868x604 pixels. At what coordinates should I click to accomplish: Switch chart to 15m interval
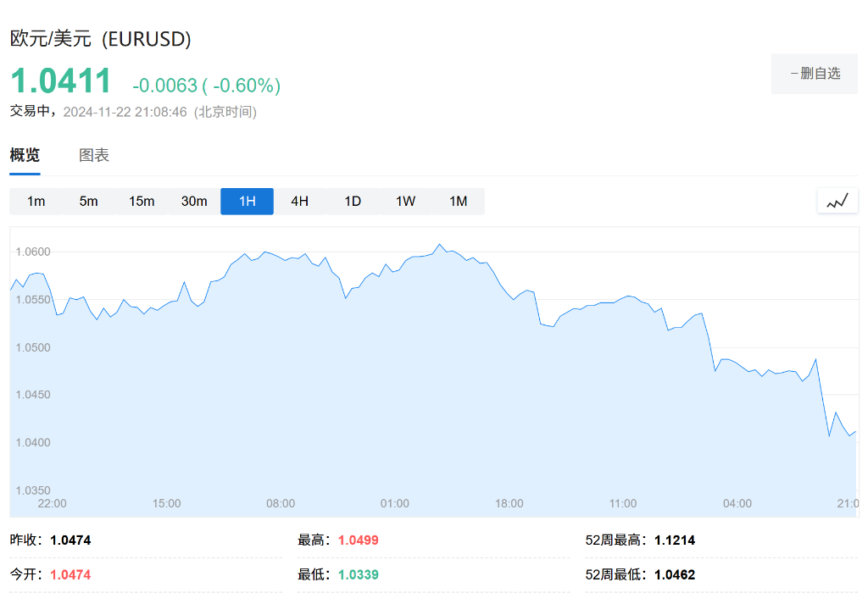pyautogui.click(x=142, y=202)
